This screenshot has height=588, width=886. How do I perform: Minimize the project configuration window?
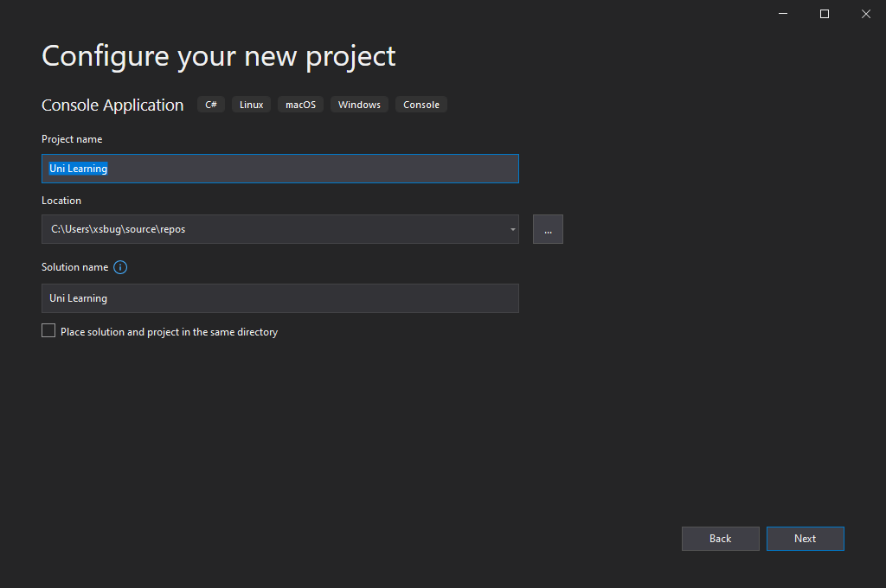coord(783,14)
